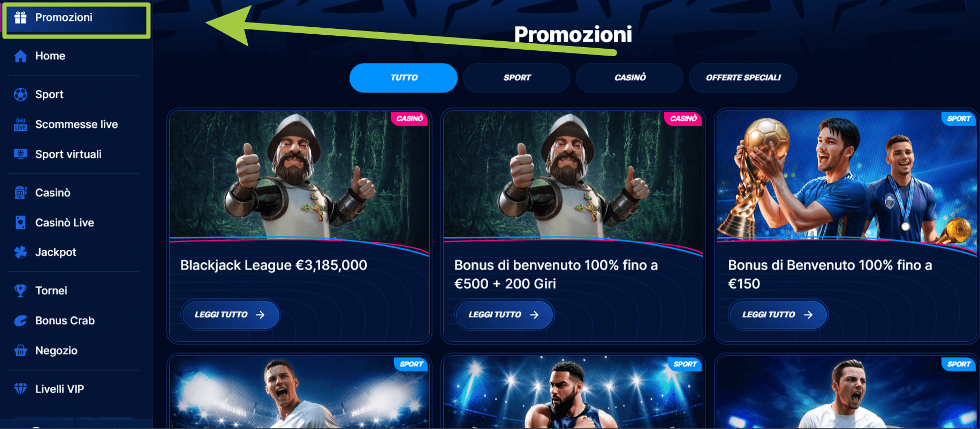Click the Casinò Live card icon

coord(20,223)
